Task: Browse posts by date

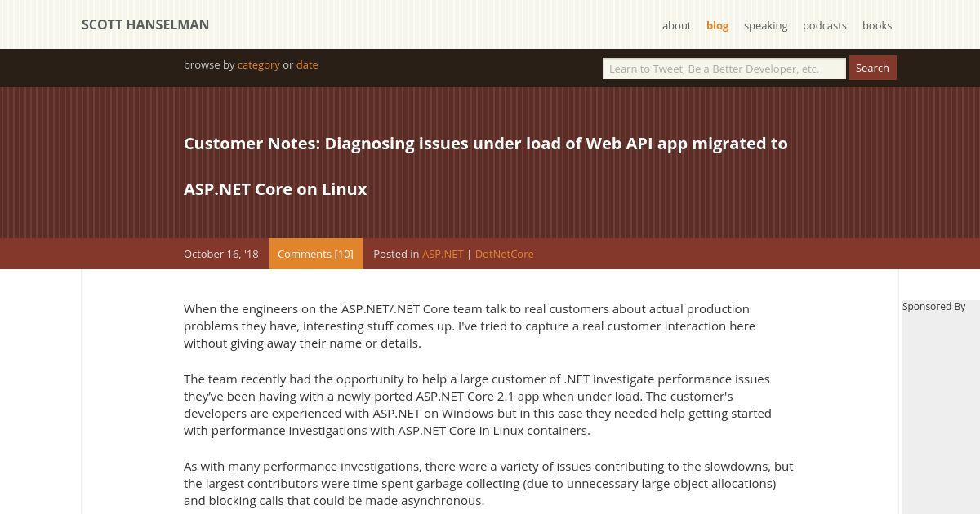Action: point(307,64)
